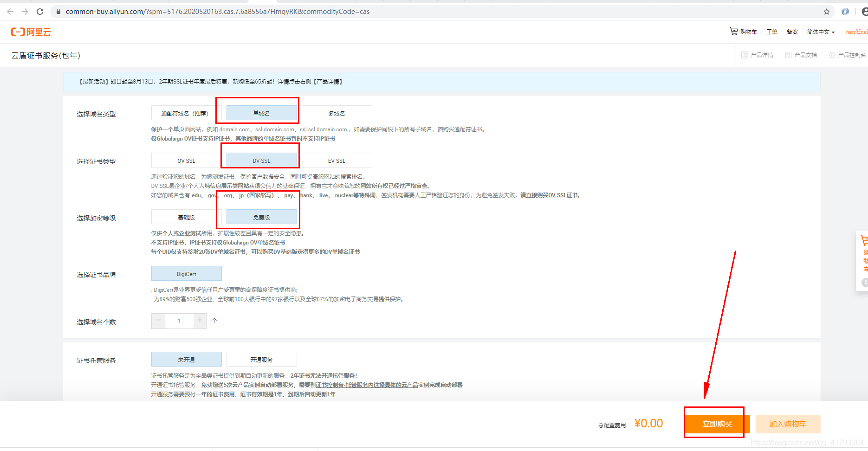Click the 最新活动 promotion banner text

coord(211,82)
